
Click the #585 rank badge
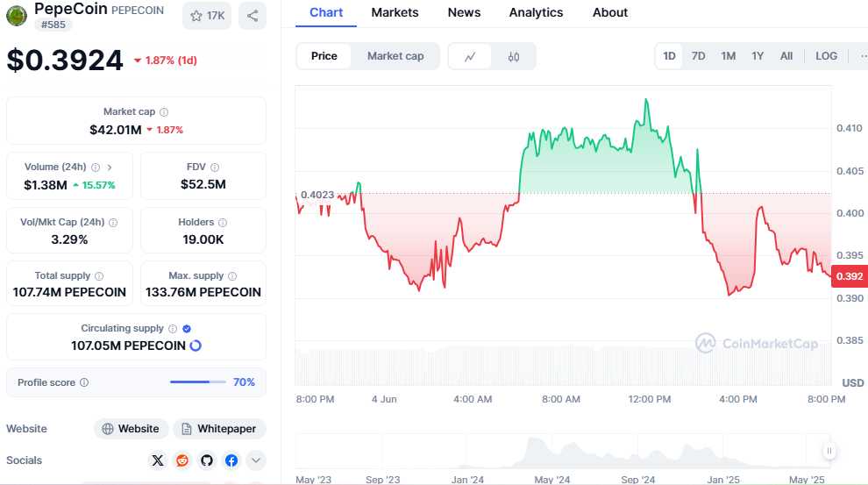[x=53, y=25]
